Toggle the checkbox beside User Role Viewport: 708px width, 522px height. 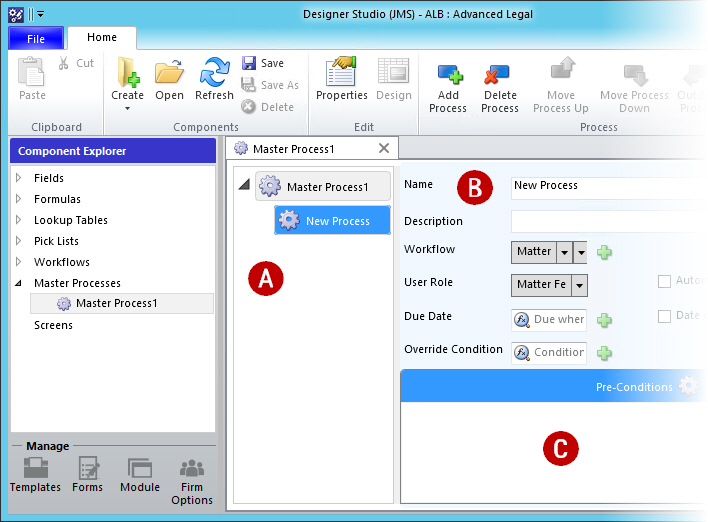664,282
